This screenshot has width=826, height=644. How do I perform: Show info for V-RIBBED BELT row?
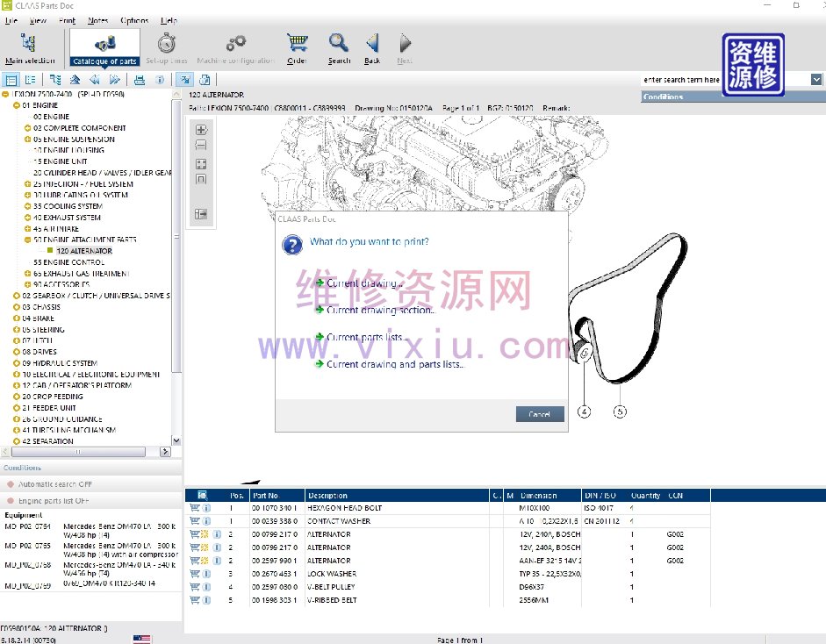206,600
